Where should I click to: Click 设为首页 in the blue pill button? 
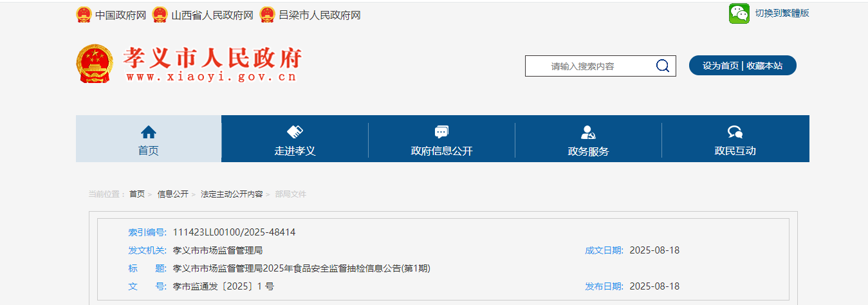pos(720,66)
